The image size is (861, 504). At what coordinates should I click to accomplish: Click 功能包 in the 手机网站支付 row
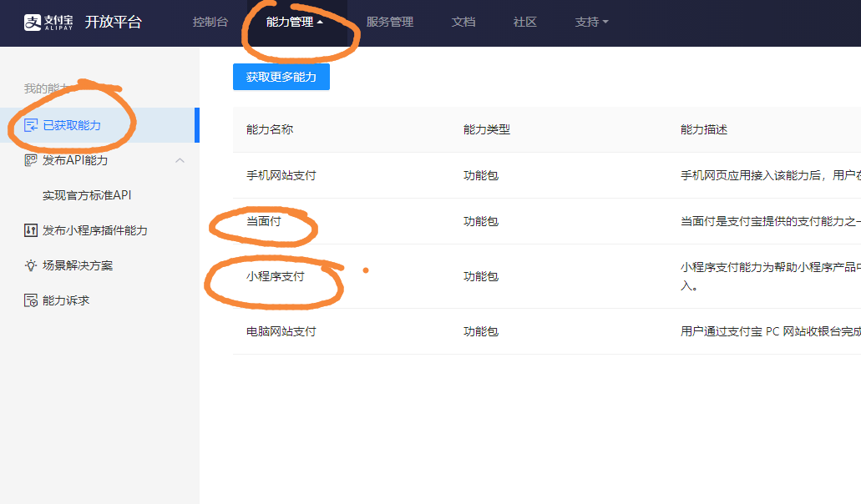(481, 175)
